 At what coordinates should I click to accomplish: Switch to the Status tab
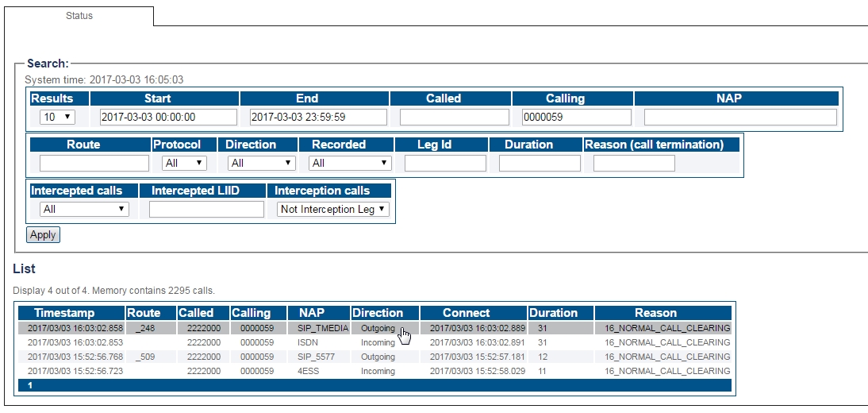(x=79, y=16)
